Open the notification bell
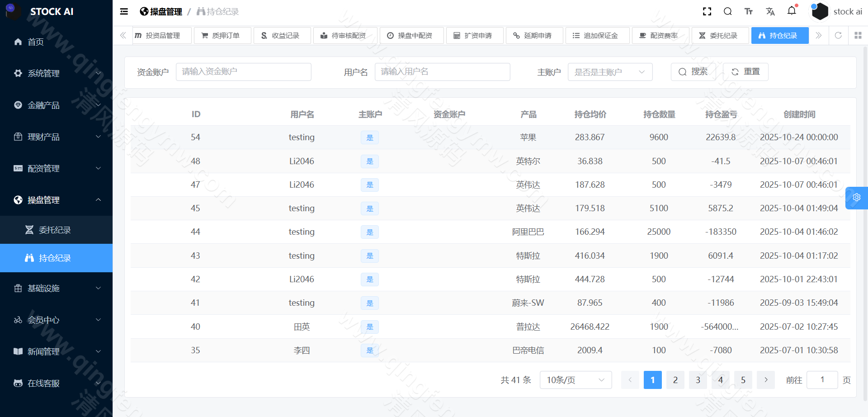868x417 pixels. coord(792,11)
